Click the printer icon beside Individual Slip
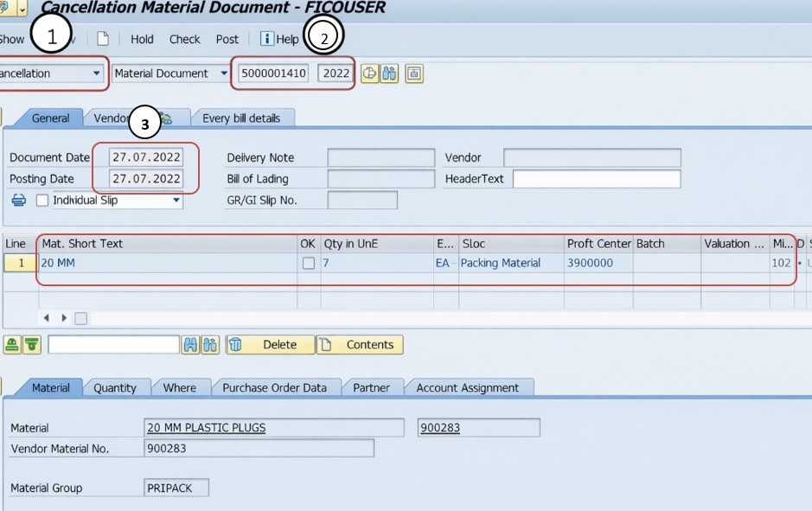 tap(18, 200)
